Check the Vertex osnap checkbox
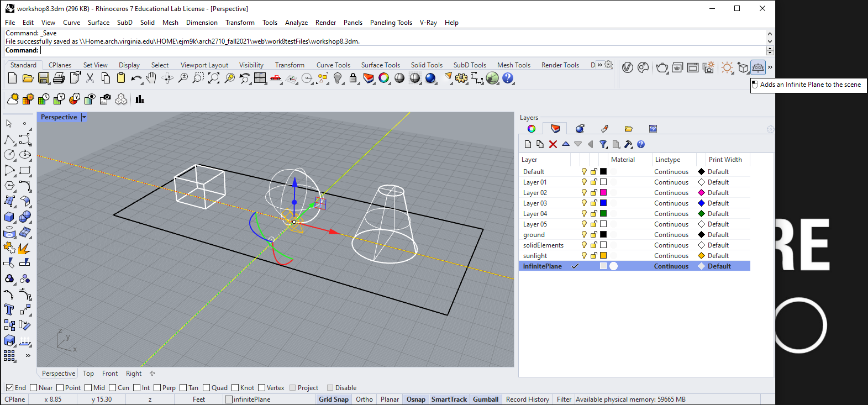This screenshot has height=405, width=868. (x=261, y=387)
